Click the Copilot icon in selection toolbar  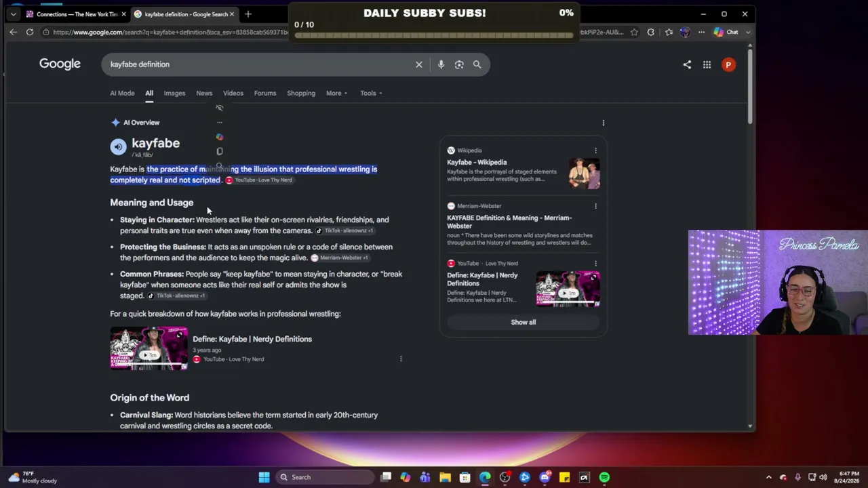pyautogui.click(x=219, y=137)
